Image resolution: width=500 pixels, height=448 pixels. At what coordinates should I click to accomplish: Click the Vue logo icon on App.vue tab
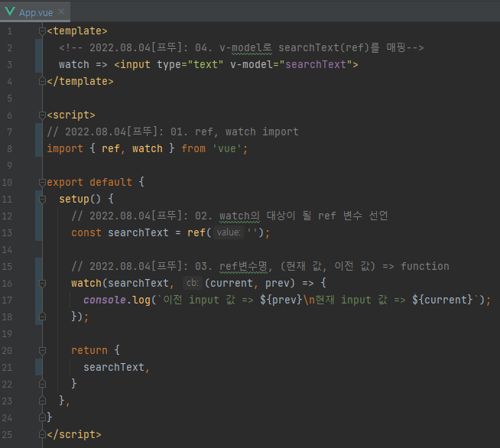click(x=10, y=11)
